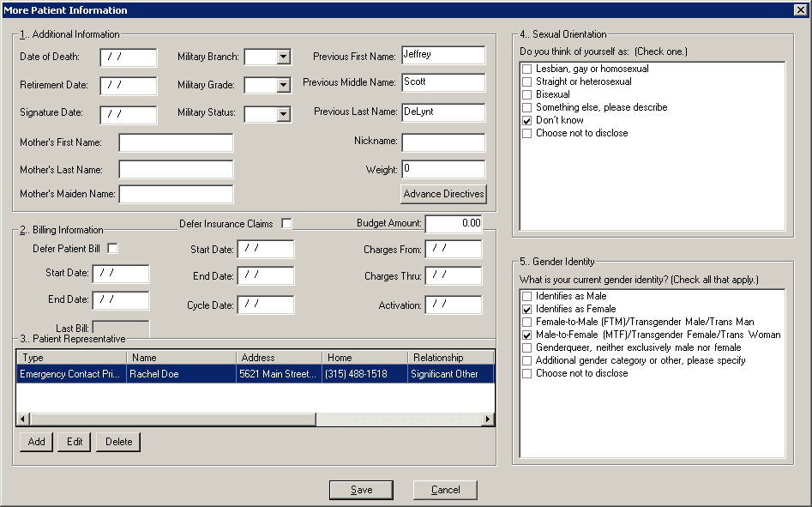812x507 pixels.
Task: Enable the Defer Patient Bill checkbox
Action: pyautogui.click(x=111, y=248)
